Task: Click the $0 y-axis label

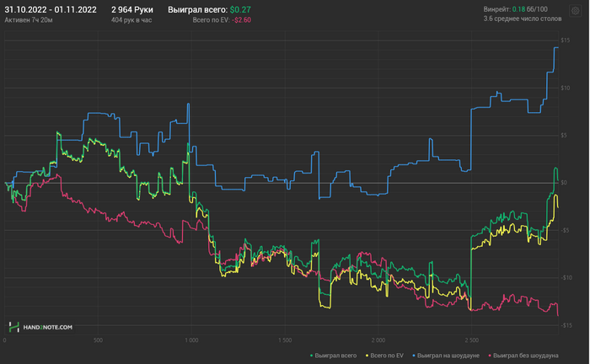Action: pos(564,183)
